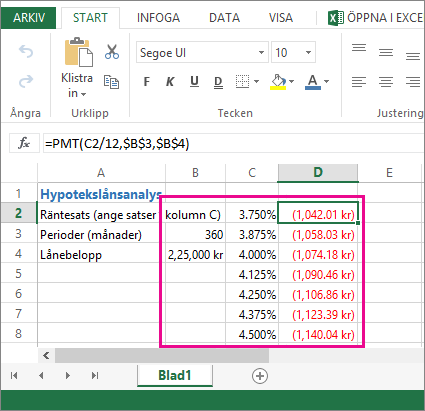Select column D header
The height and width of the screenshot is (411, 425).
coord(318,173)
